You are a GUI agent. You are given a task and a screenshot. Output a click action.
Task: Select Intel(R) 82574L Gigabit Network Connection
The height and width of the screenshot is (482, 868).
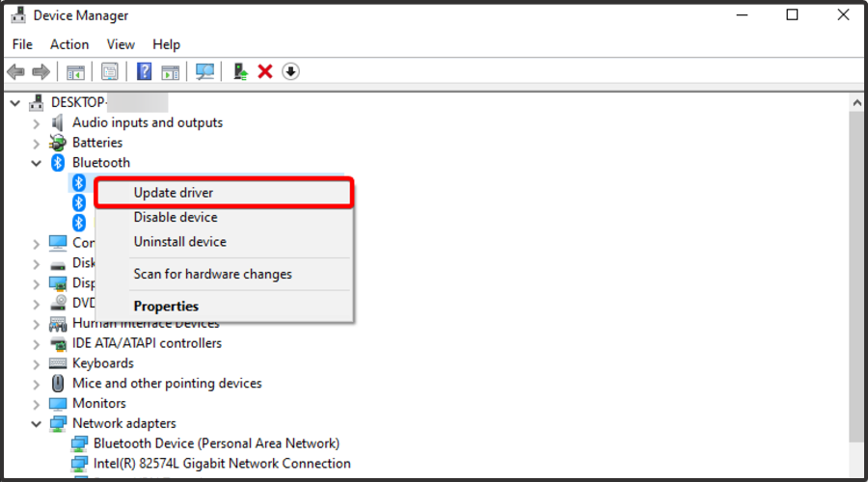(x=222, y=463)
